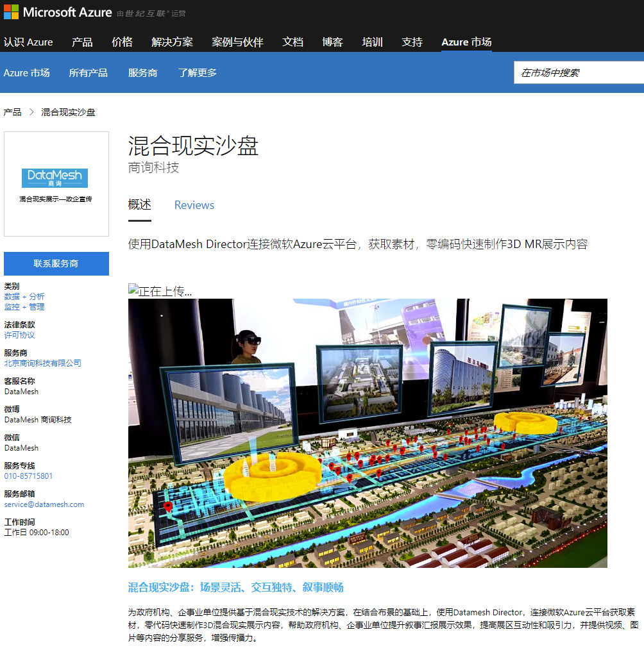Open the 监控 + 管理 category link
644x648 pixels.
pyautogui.click(x=24, y=306)
